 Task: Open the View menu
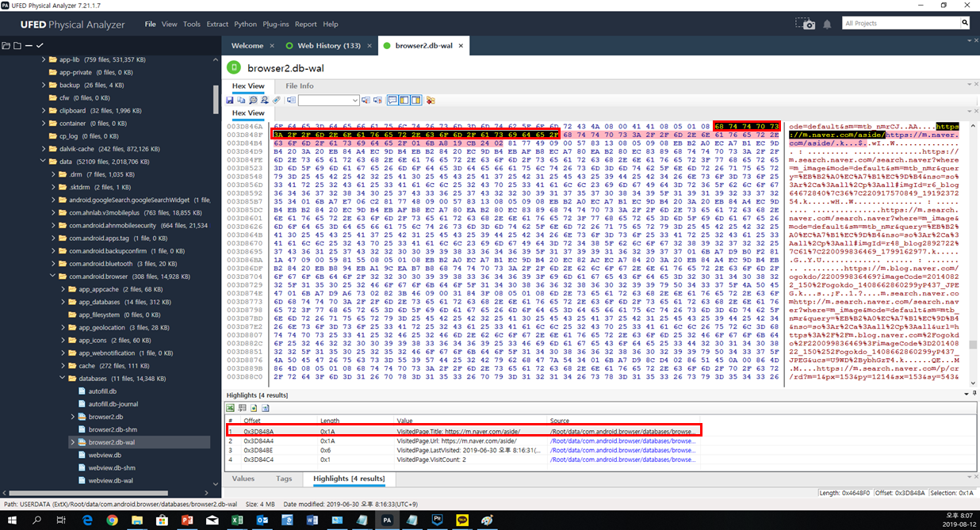(170, 25)
